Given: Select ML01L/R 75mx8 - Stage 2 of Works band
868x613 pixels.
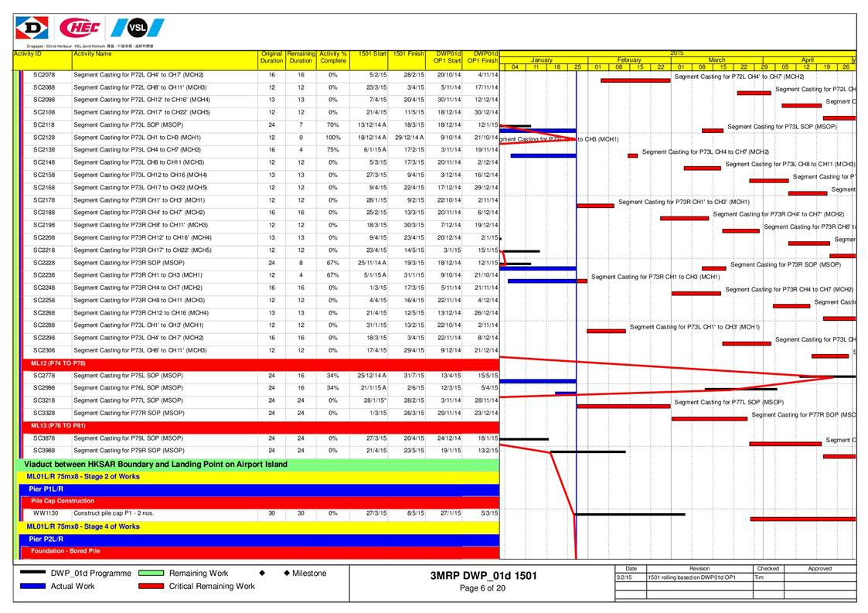Looking at the screenshot, I should [259, 477].
